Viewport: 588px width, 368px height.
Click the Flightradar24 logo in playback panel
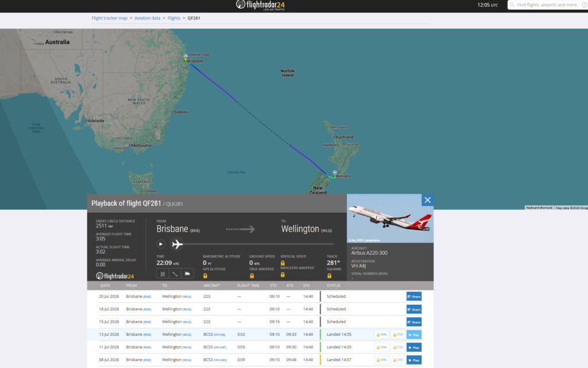115,276
